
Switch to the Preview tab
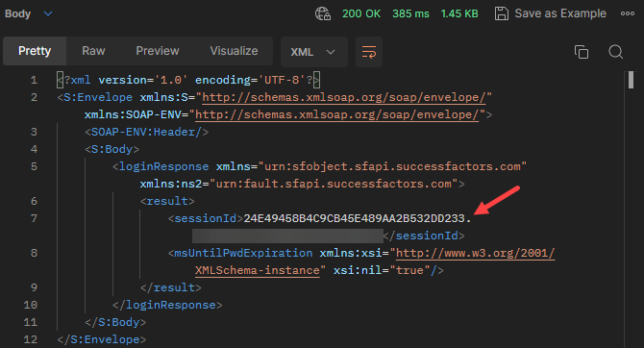tap(158, 51)
